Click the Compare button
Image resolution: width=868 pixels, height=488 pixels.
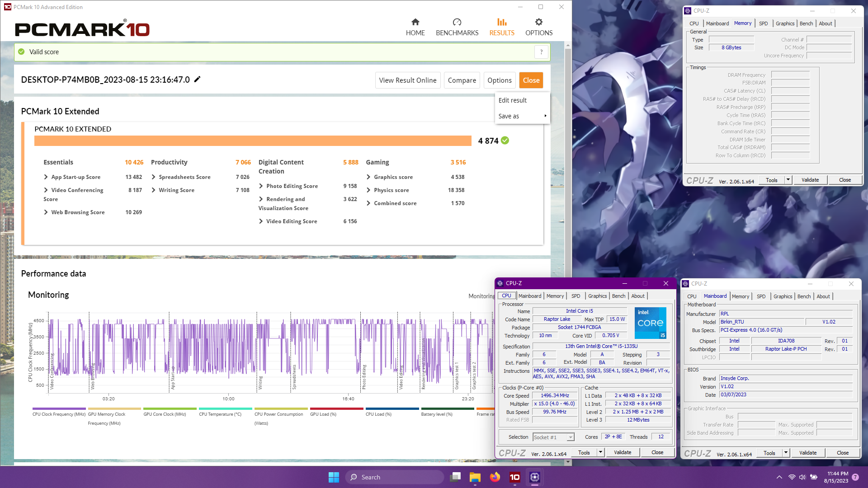[462, 80]
